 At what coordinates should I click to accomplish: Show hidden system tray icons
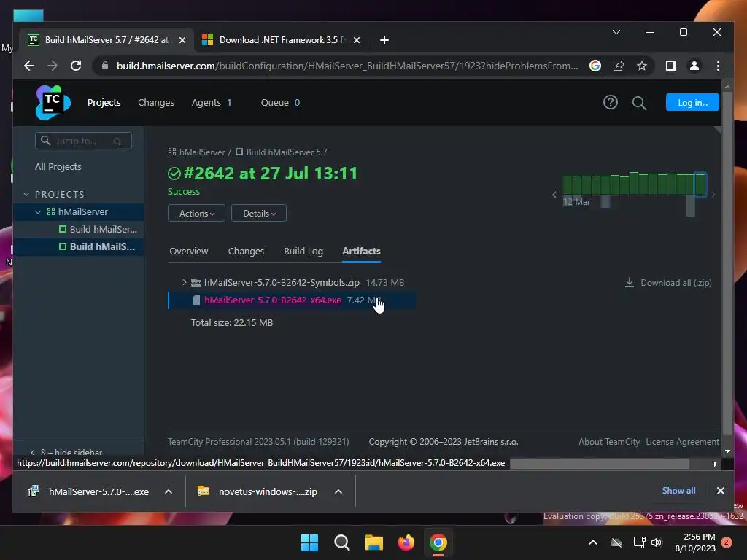(593, 542)
